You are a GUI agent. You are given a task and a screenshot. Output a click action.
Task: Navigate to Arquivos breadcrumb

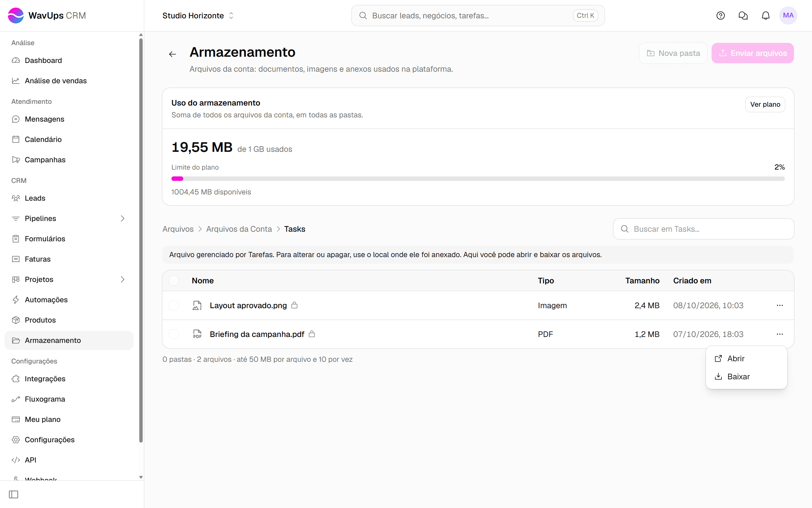point(178,229)
